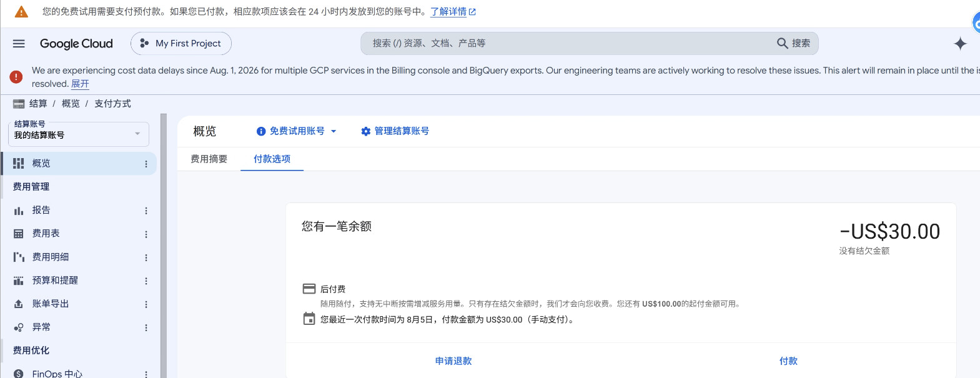Screen dimensions: 980x378
Task: Select the 付款选项 tab
Action: pos(272,159)
